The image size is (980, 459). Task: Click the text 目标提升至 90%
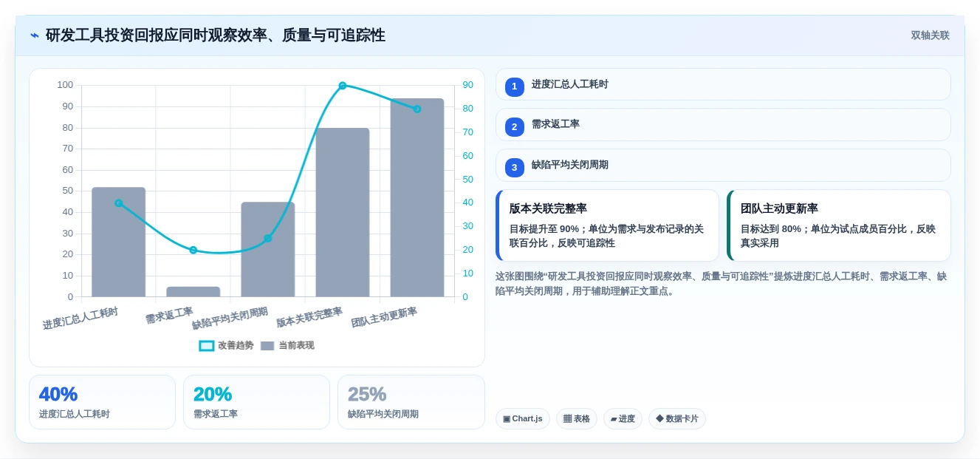[x=544, y=229]
